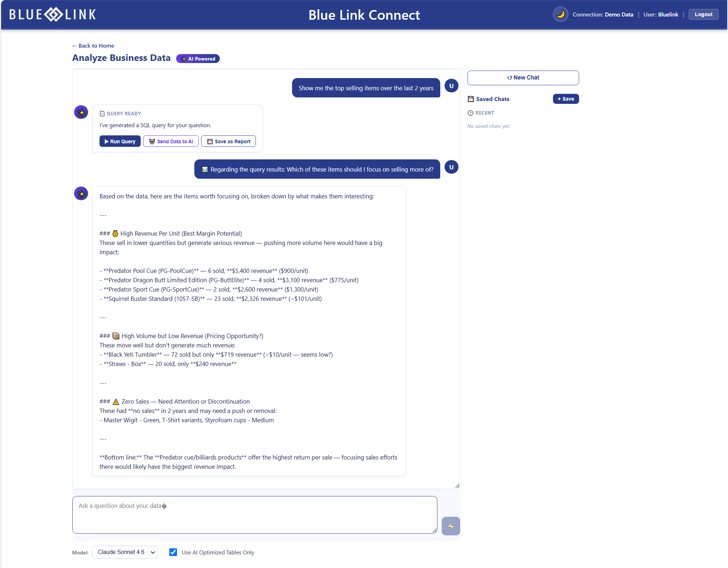Click the Saved Chats disk icon
The height and width of the screenshot is (568, 728).
point(471,99)
